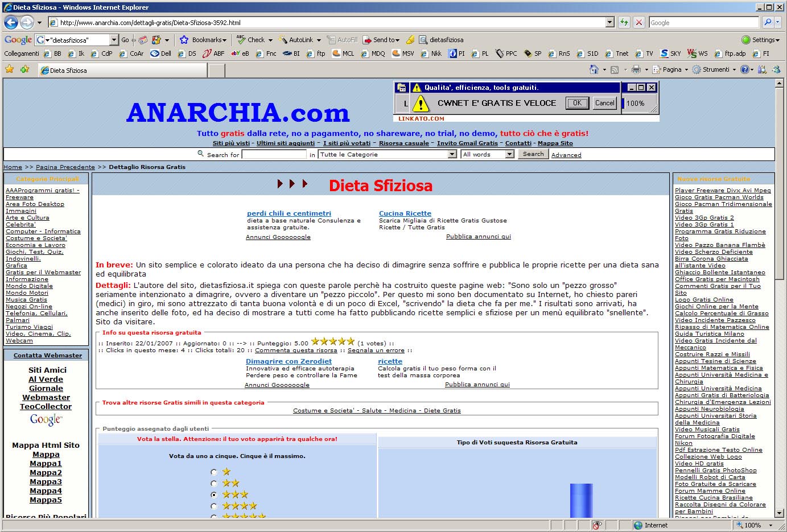Open search provider options dropdown arrow

coord(778,23)
